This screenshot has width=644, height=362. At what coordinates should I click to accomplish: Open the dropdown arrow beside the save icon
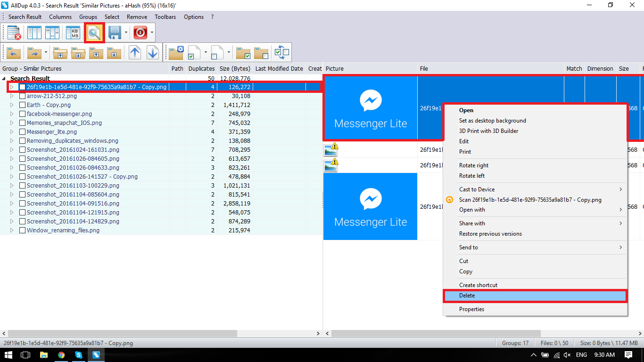point(126,33)
